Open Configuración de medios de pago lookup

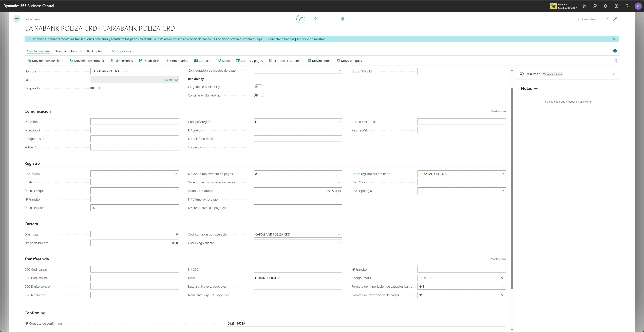click(x=339, y=70)
